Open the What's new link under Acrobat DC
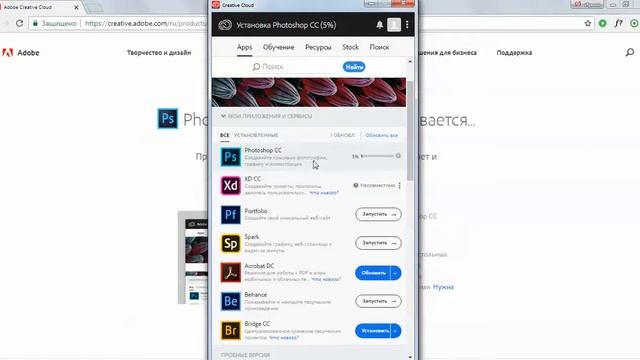 tap(326, 279)
